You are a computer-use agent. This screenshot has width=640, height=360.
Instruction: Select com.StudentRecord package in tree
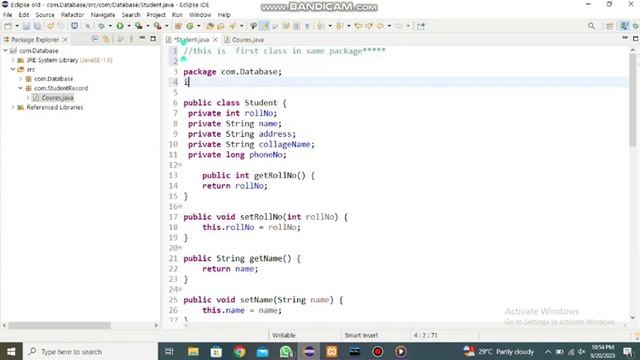coord(61,88)
